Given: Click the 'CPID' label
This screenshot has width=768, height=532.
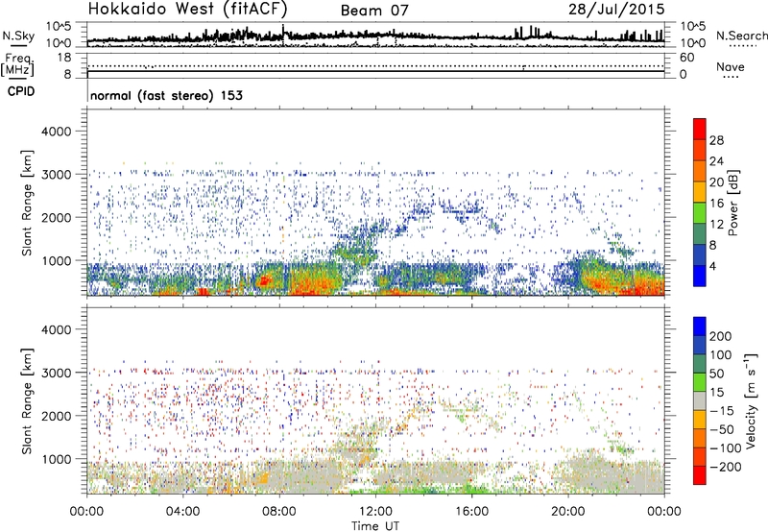Looking at the screenshot, I should [20, 91].
